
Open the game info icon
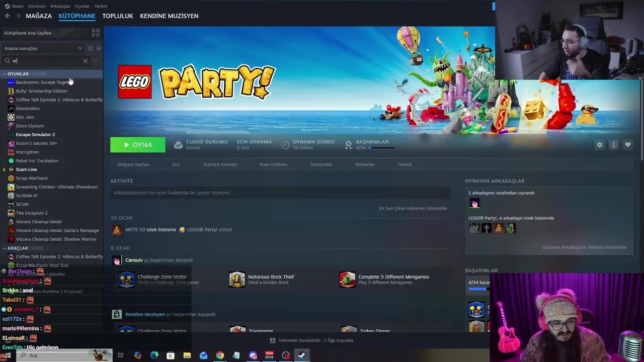point(613,145)
